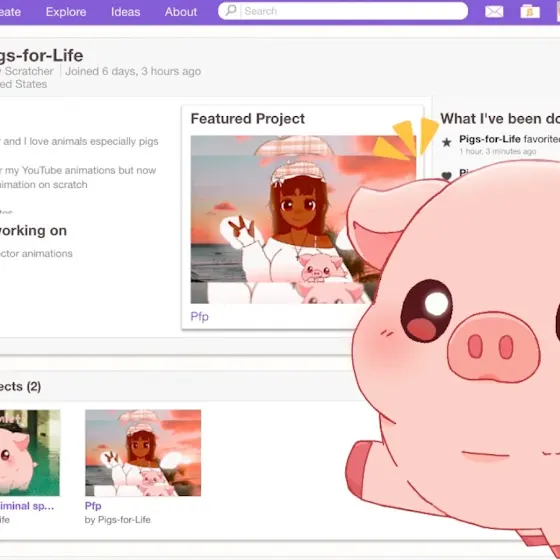Open Pigs-for-Life username in activity feed
Viewport: 560px width, 560px height.
pos(490,139)
